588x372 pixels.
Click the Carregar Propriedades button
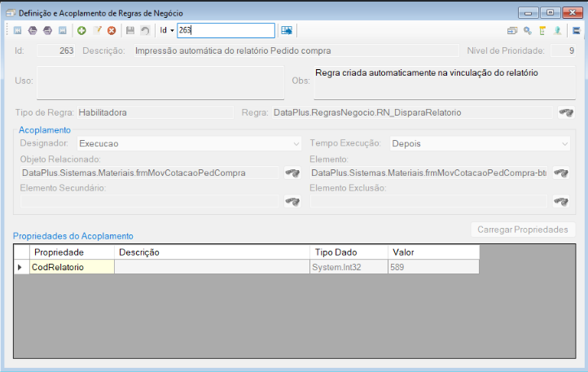(x=523, y=230)
